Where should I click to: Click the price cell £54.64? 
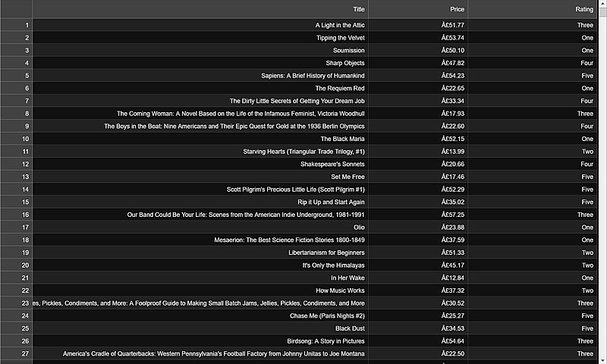(x=418, y=341)
